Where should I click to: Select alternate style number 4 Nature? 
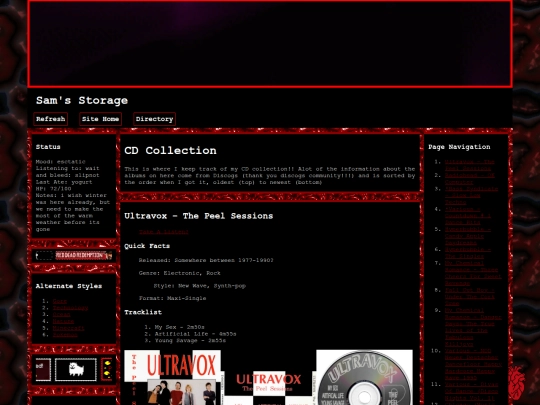63,321
